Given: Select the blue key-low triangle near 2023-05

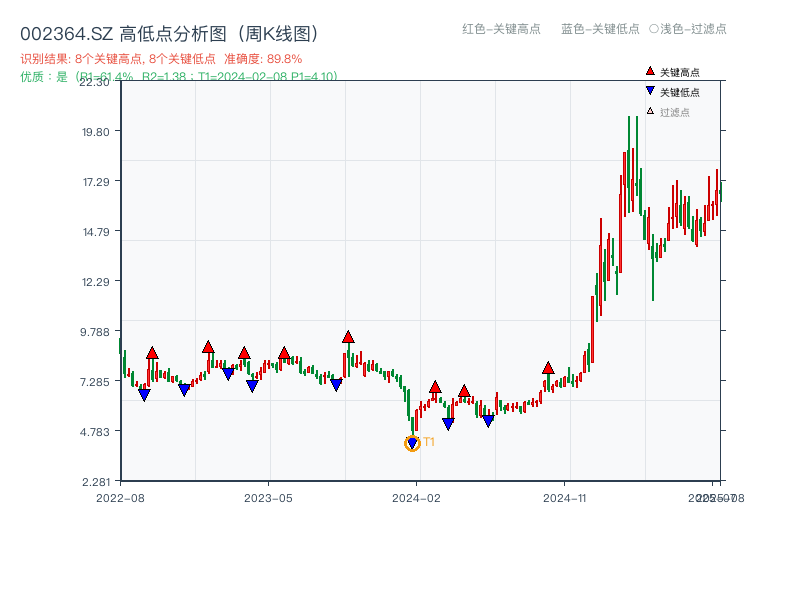Looking at the screenshot, I should (x=253, y=387).
